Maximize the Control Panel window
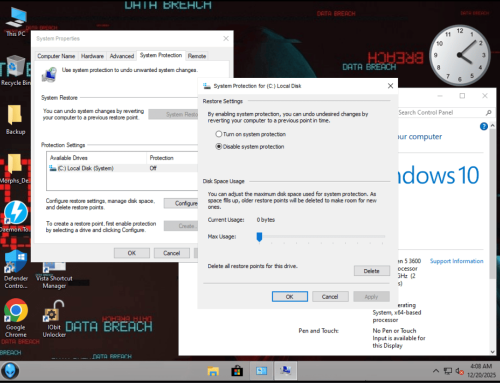The image size is (500, 383). coord(462,96)
